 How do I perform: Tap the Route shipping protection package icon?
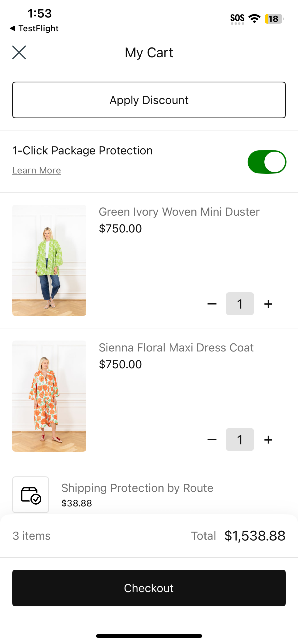(x=30, y=494)
